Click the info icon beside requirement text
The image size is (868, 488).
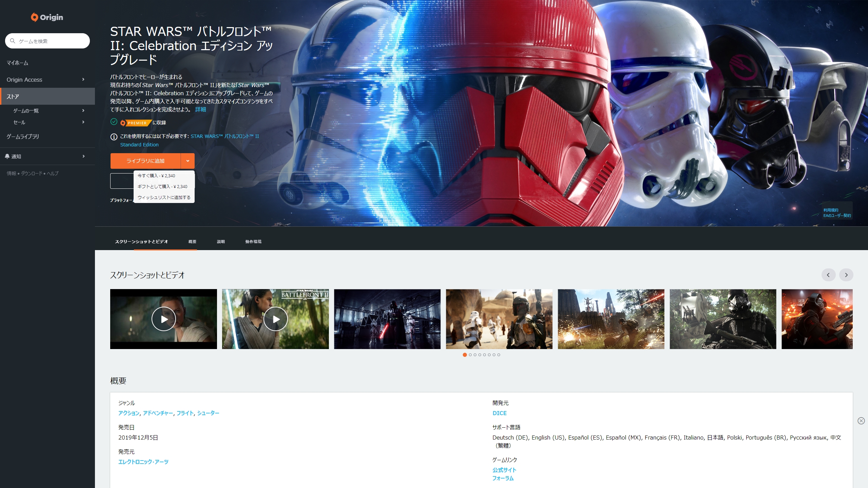[x=114, y=137]
